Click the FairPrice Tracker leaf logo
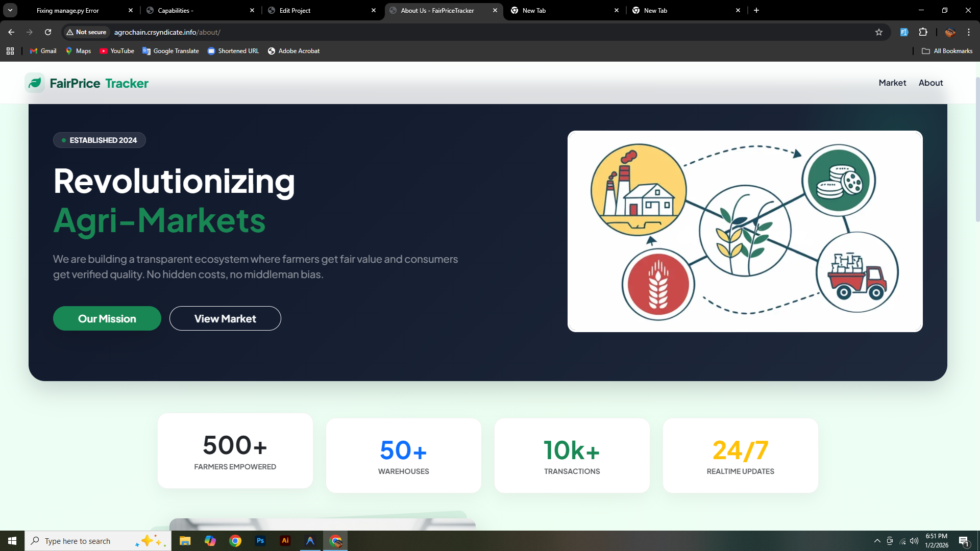980x551 pixels. pyautogui.click(x=35, y=83)
